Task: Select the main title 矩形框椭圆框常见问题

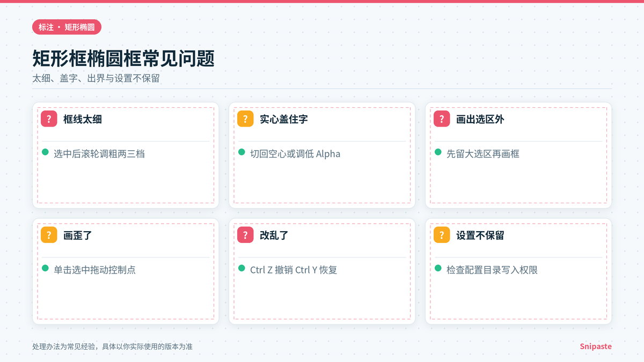Action: tap(123, 58)
